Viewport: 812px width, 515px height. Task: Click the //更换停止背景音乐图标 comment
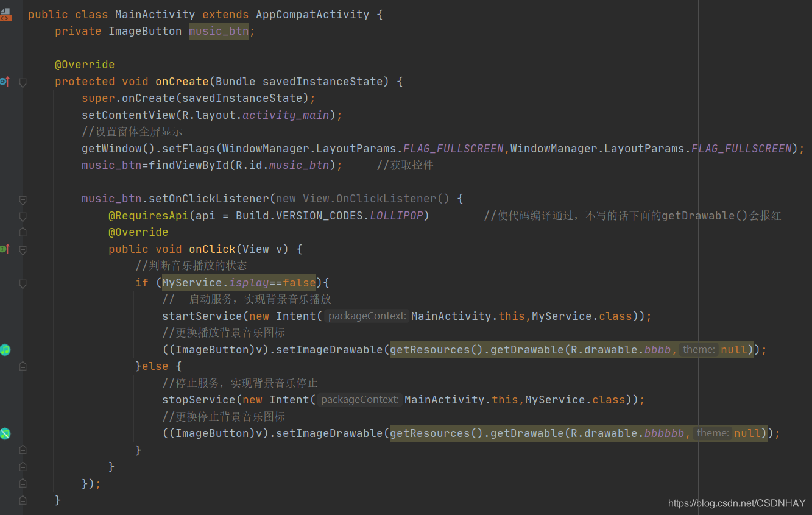coord(224,417)
